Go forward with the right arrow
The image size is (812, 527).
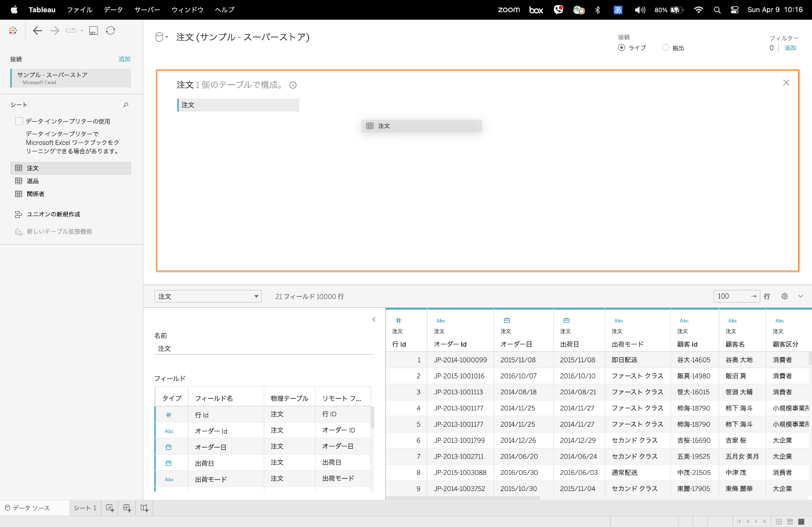pyautogui.click(x=55, y=31)
